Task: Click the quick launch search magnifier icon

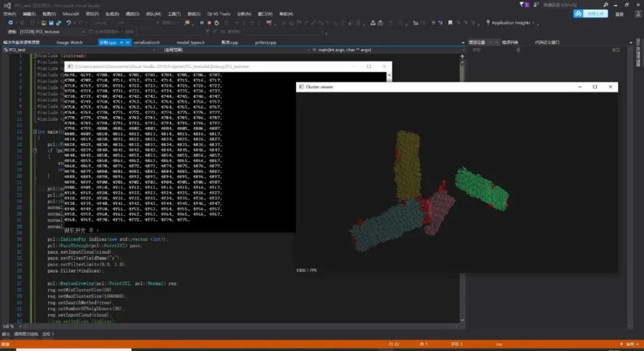Action: coord(605,5)
